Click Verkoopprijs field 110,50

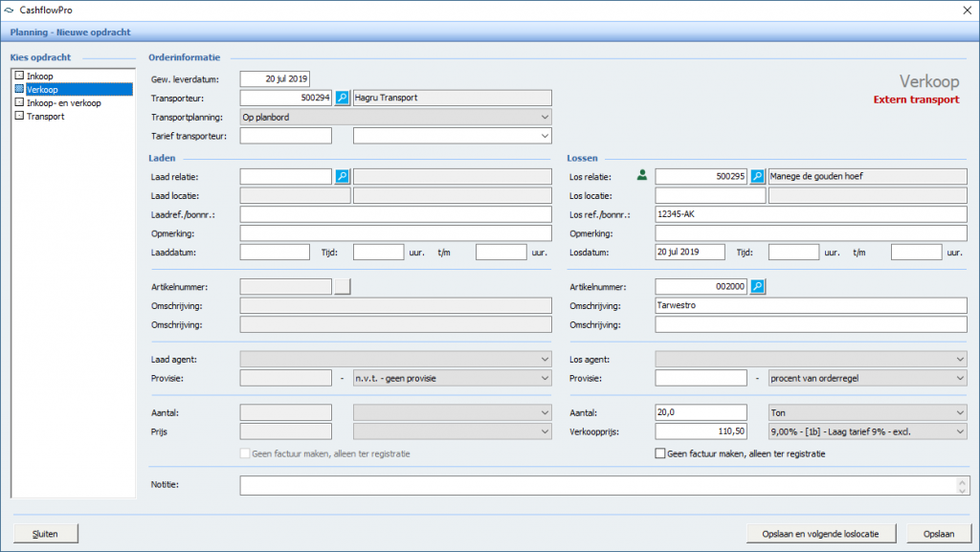click(x=701, y=431)
